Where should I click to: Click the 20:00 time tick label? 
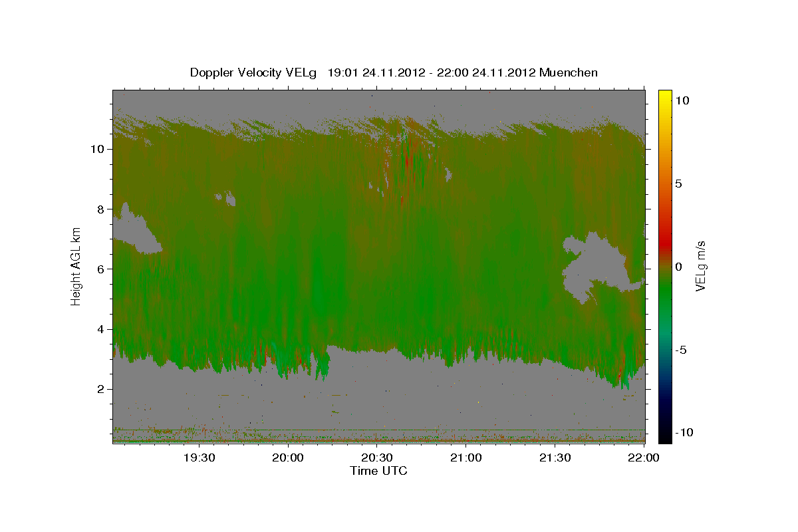[x=288, y=458]
